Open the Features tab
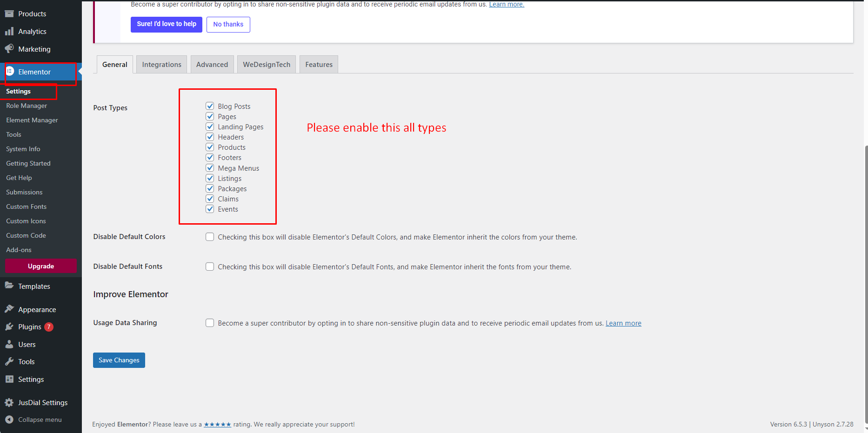 pyautogui.click(x=319, y=65)
